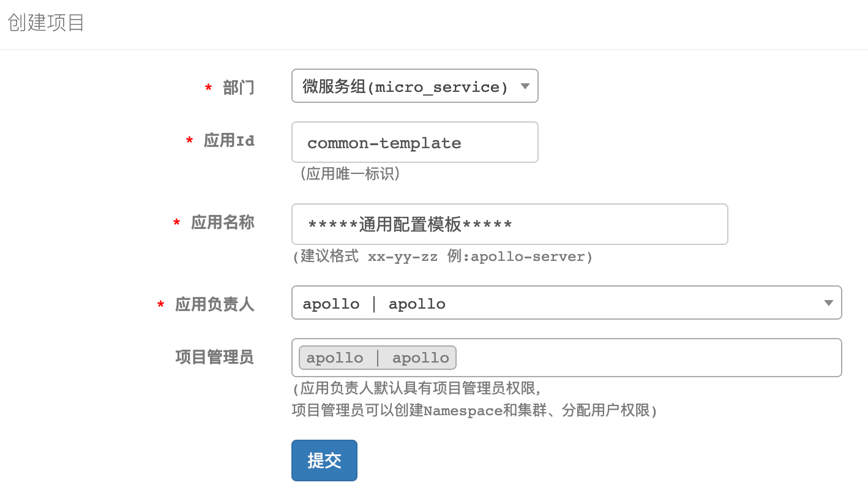Click the red asterisk beside 应用名称
868x485 pixels.
176,224
